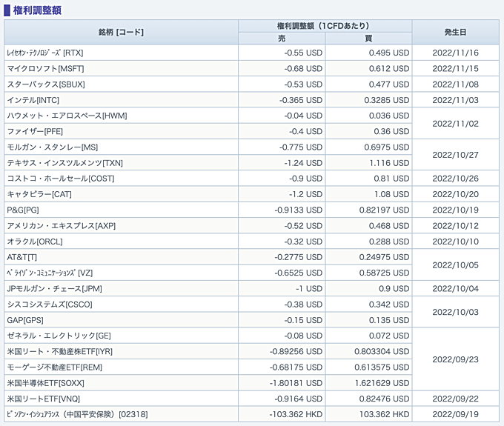Select モルガン・スタンレー[MS] cell

point(121,147)
